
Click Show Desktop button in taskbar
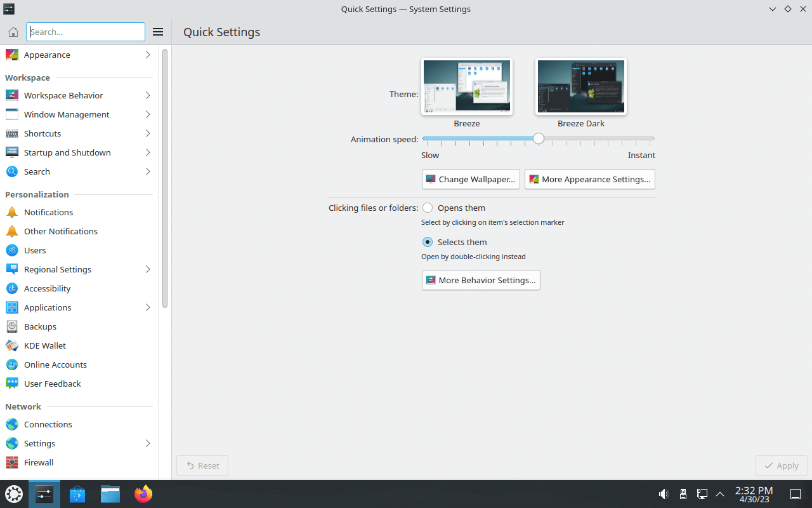[796, 494]
